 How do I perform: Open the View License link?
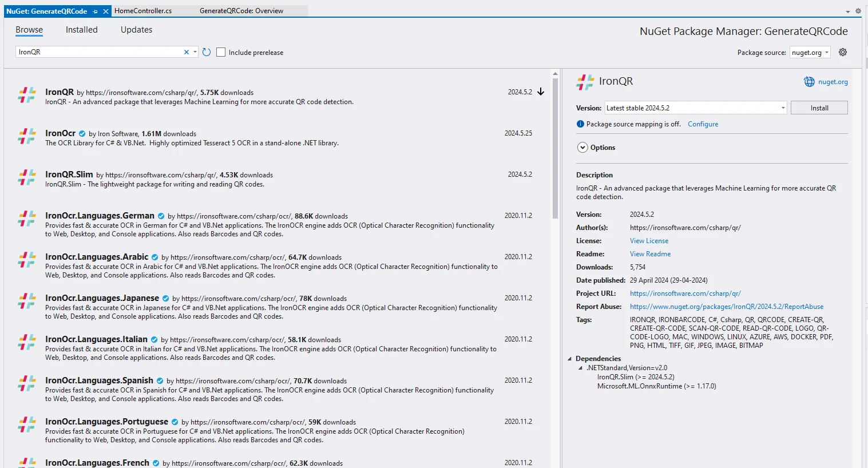(649, 241)
